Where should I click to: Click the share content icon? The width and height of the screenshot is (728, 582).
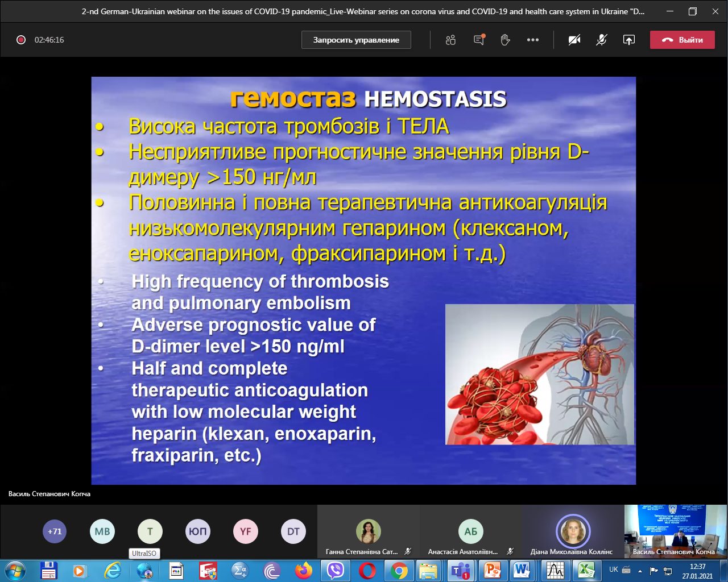pos(628,40)
